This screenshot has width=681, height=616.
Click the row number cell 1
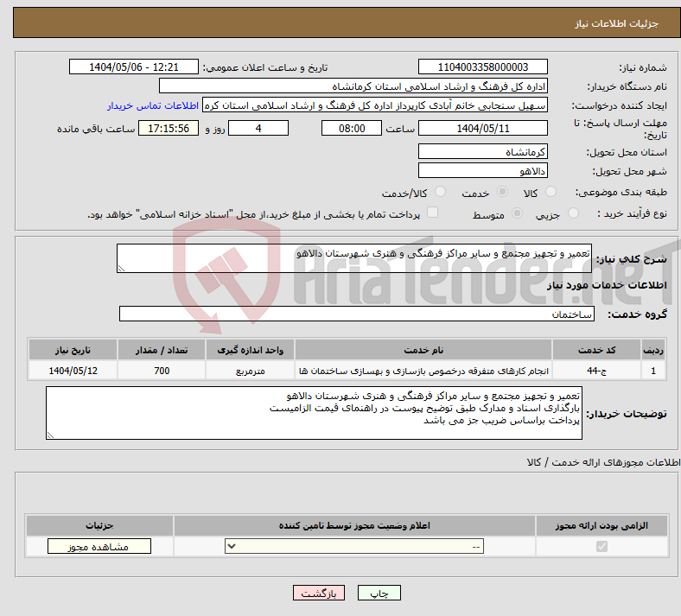pos(653,371)
